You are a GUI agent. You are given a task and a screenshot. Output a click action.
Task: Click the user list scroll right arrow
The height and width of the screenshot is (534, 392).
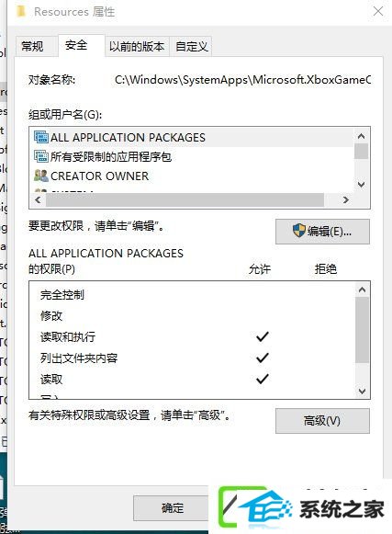point(346,200)
